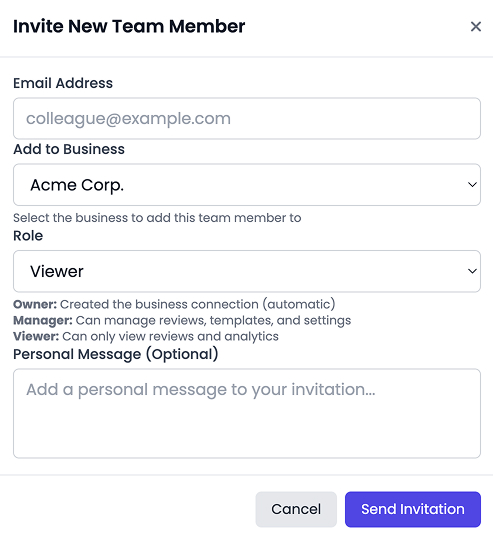Send the invitation
Viewport: 493px width, 539px height.
pos(413,509)
